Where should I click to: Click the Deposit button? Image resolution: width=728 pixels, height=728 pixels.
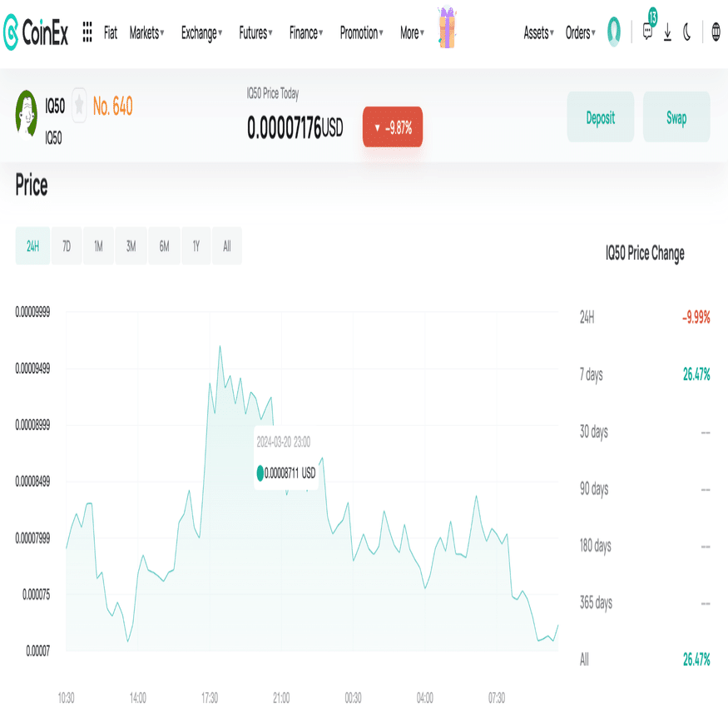point(600,116)
